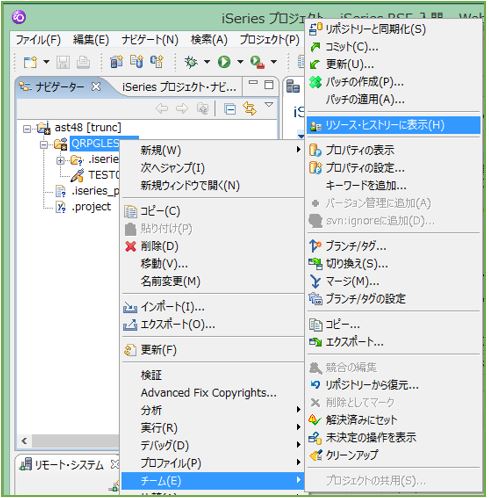Select the ast48 [trunc] project
This screenshot has height=498, width=489.
[x=88, y=127]
